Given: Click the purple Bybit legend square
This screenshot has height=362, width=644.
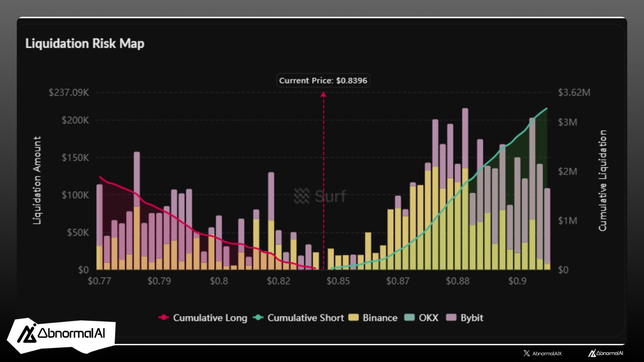Looking at the screenshot, I should tap(452, 317).
